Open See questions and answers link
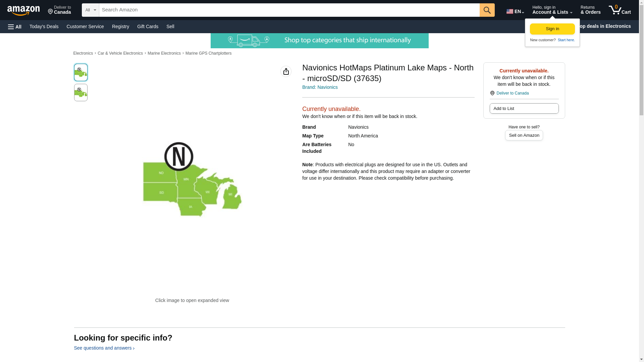Image resolution: width=644 pixels, height=362 pixels. (x=104, y=348)
